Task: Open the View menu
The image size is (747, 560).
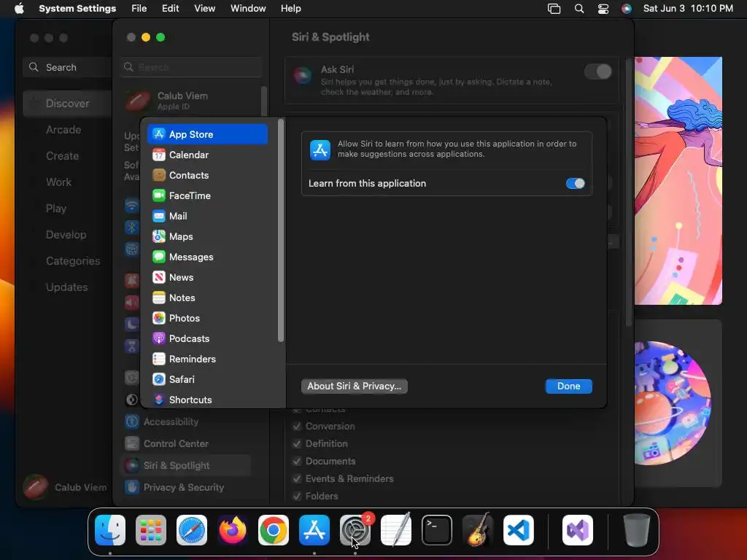Action: click(204, 9)
